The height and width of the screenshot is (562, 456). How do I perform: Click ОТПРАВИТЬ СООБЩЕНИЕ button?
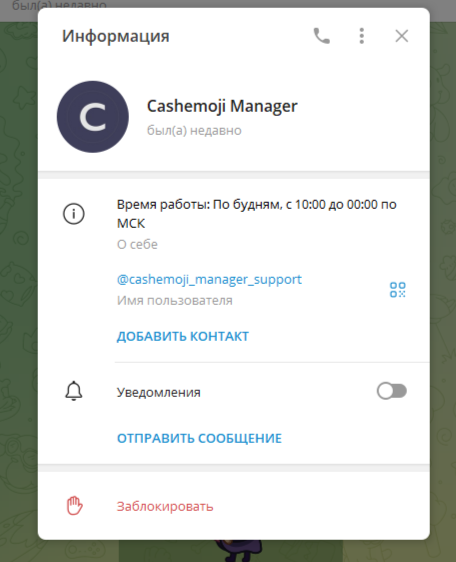tap(200, 438)
